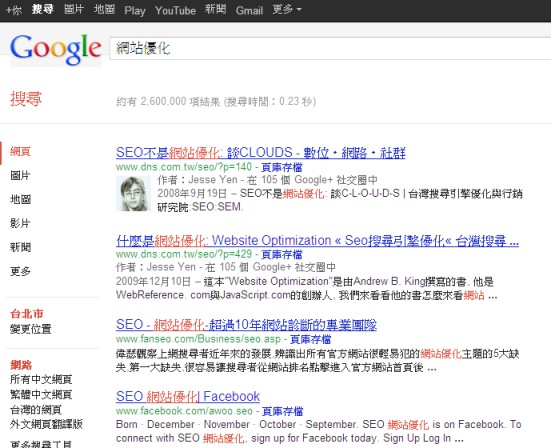Open the 'SEO 網站優化 | Facebook' result
This screenshot has width=551, height=448.
point(188,396)
